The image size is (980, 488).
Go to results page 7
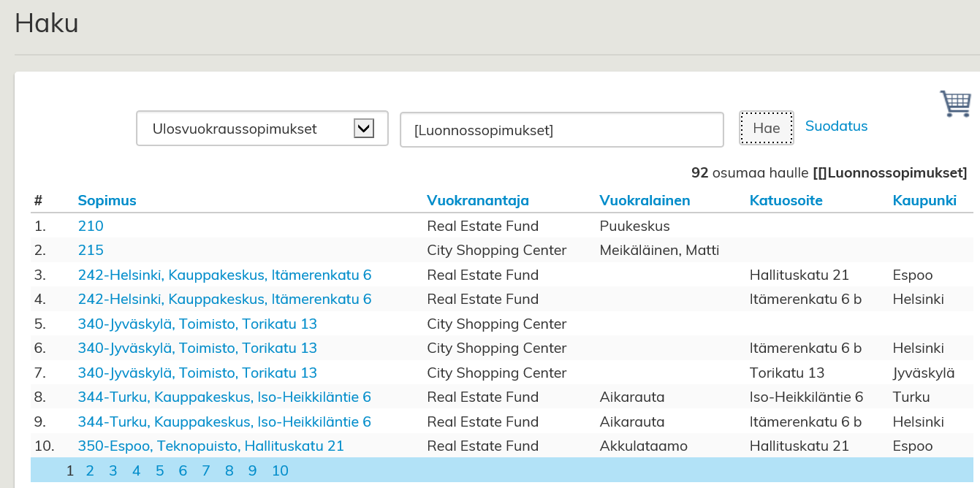pos(206,470)
